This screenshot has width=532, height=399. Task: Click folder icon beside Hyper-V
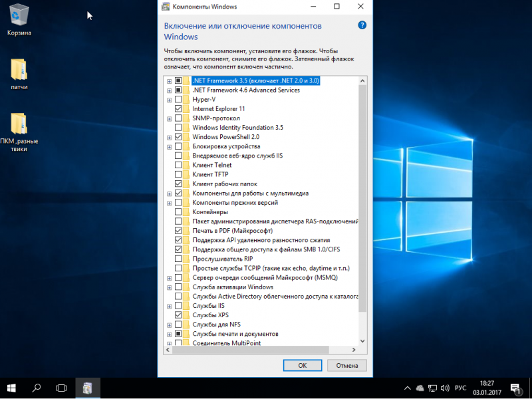[x=186, y=99]
